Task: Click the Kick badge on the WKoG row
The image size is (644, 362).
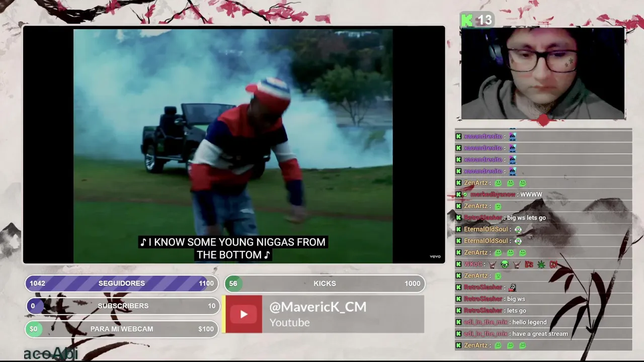Action: [458, 264]
